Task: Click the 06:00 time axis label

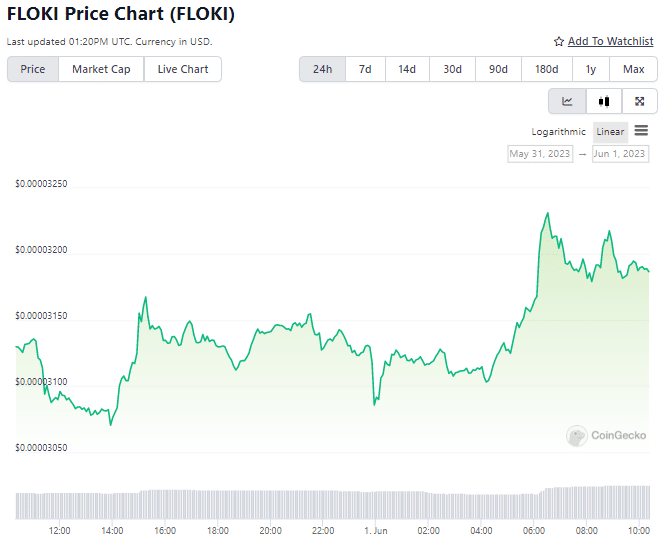Action: pyautogui.click(x=534, y=531)
